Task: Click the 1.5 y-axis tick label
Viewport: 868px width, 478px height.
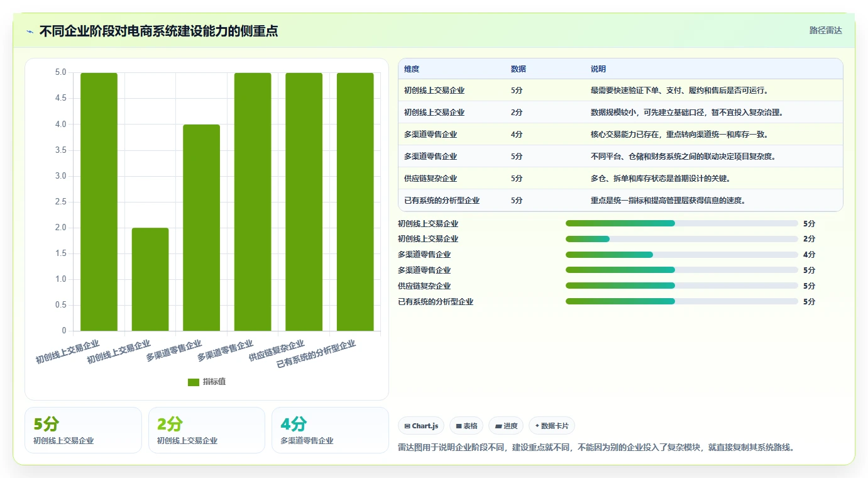Action: [60, 253]
